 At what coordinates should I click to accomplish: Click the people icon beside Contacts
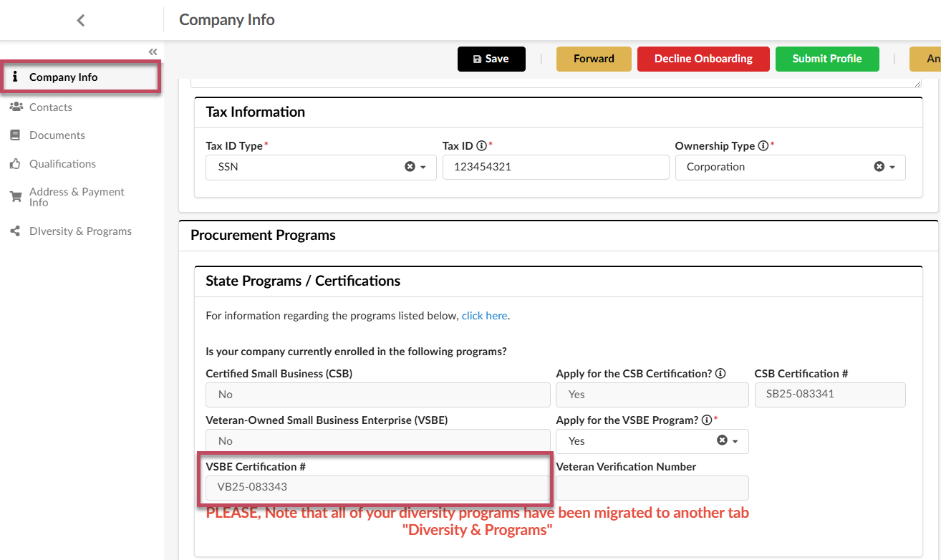[x=16, y=107]
